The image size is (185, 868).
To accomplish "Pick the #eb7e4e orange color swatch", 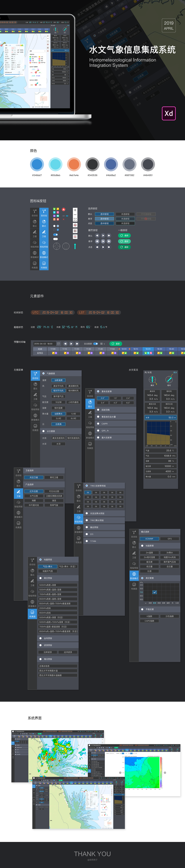I will tap(74, 164).
